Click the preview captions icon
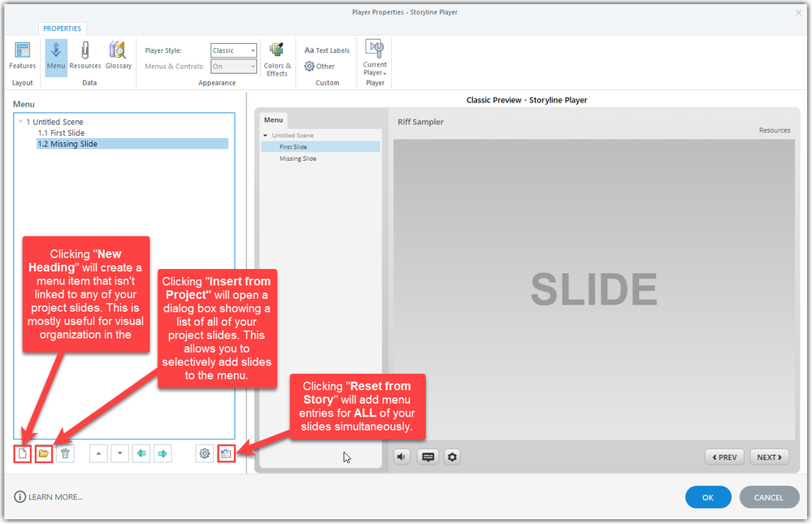Viewport: 812px width, 524px height. [x=428, y=457]
